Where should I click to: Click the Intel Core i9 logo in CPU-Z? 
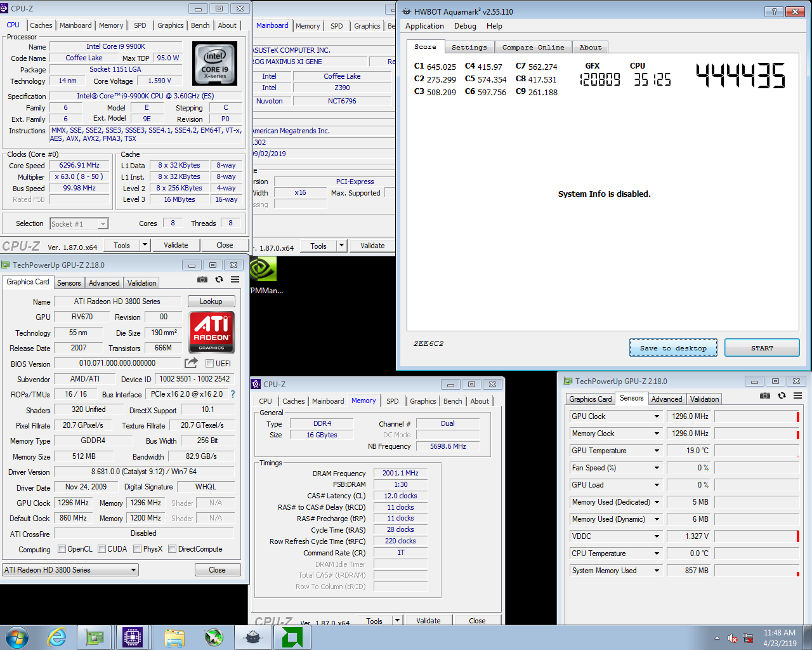coord(215,63)
